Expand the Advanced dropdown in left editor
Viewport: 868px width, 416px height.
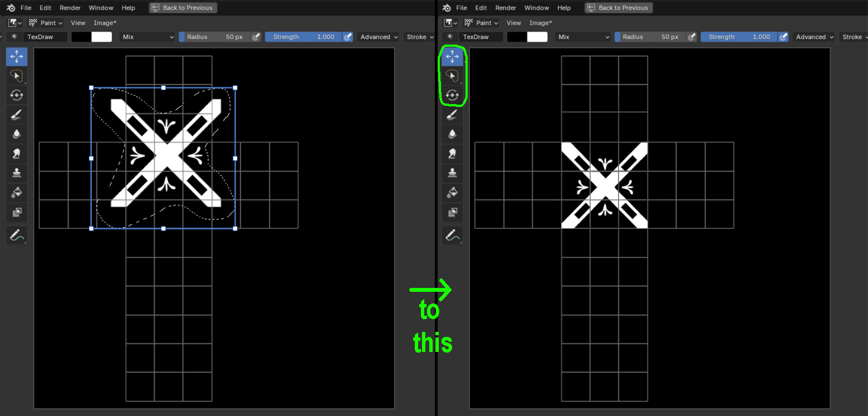coord(379,37)
